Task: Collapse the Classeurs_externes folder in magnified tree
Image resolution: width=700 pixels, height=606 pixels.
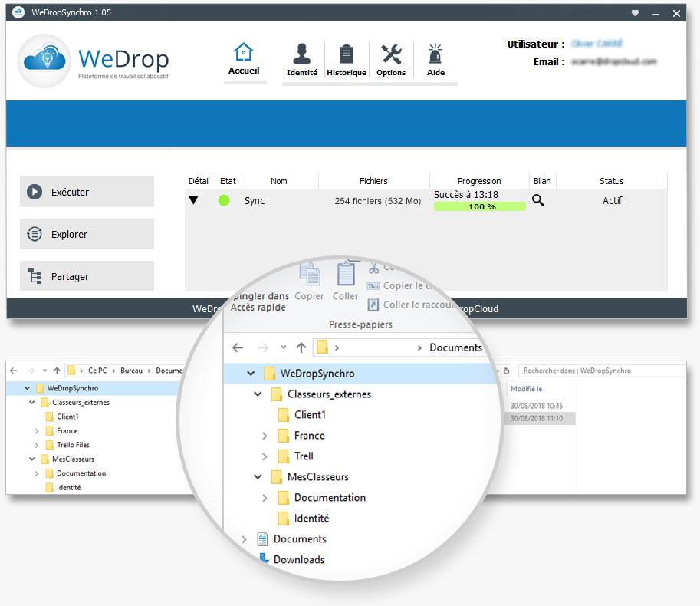Action: coord(258,394)
